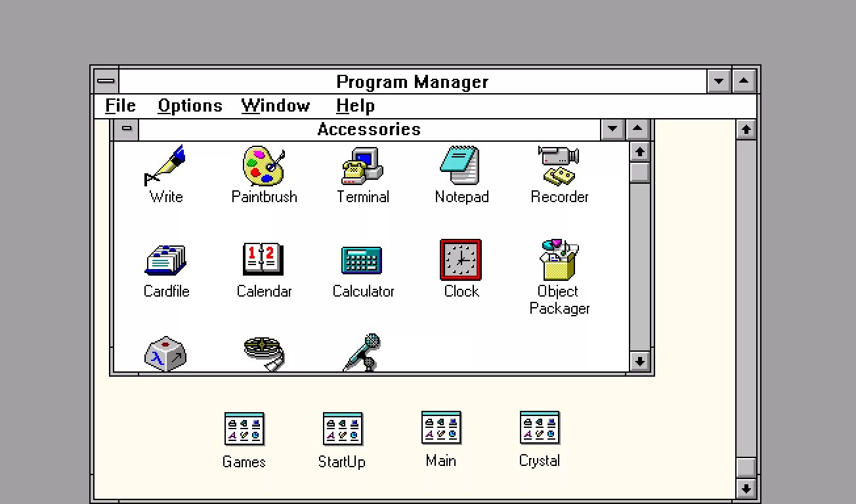Viewport: 856px width, 504px height.
Task: Open the Write program icon
Action: [165, 166]
